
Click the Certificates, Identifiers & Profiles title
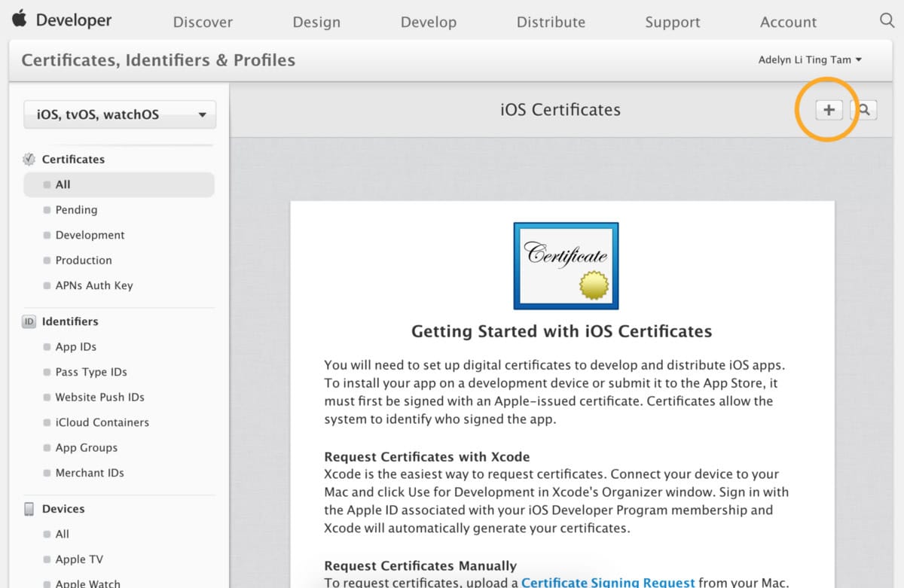tap(158, 60)
